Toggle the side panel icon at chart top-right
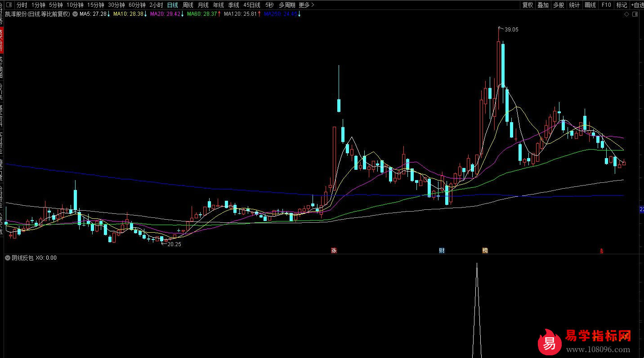The height and width of the screenshot is (358, 644). click(635, 14)
